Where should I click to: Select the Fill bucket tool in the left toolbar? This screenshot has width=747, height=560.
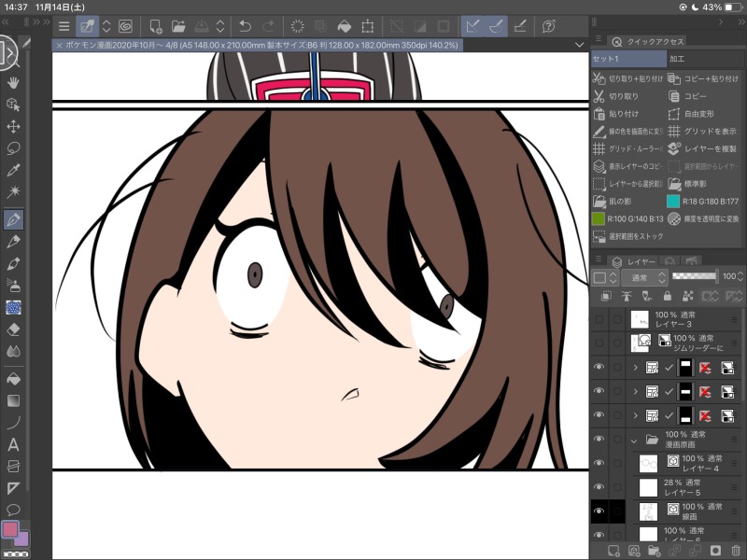coord(13,379)
